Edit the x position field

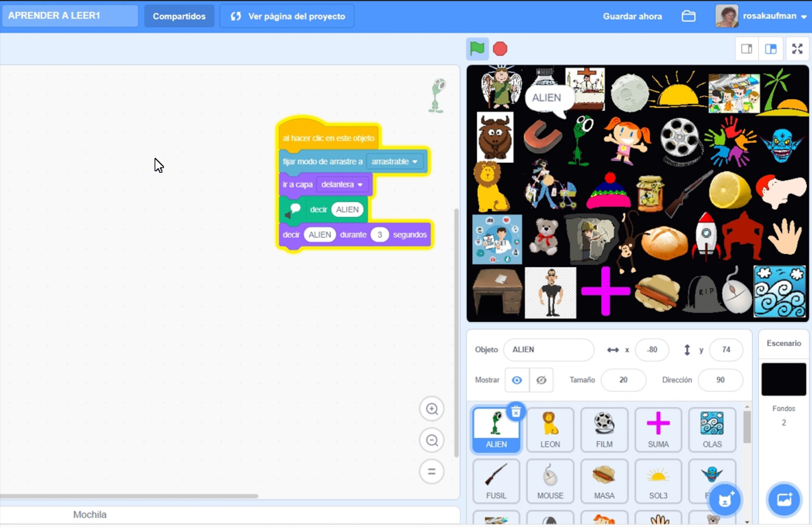(x=652, y=350)
